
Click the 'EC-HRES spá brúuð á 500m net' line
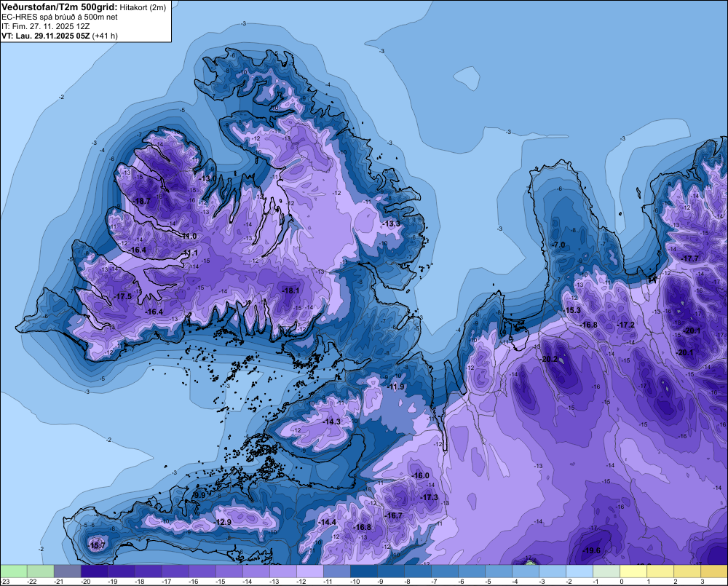tap(60, 17)
